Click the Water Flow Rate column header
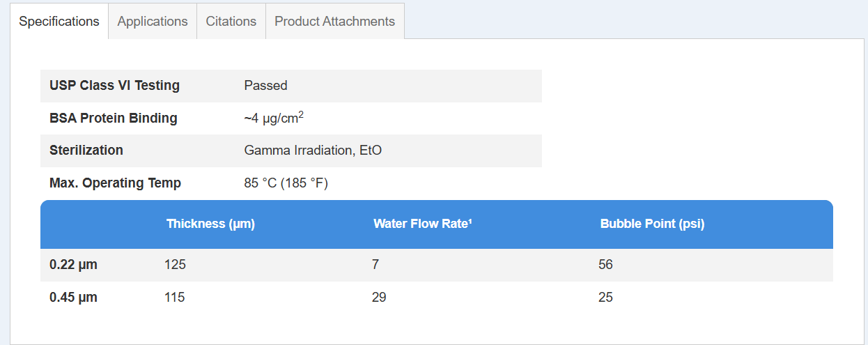Screen dimensions: 868x345 [x=423, y=224]
